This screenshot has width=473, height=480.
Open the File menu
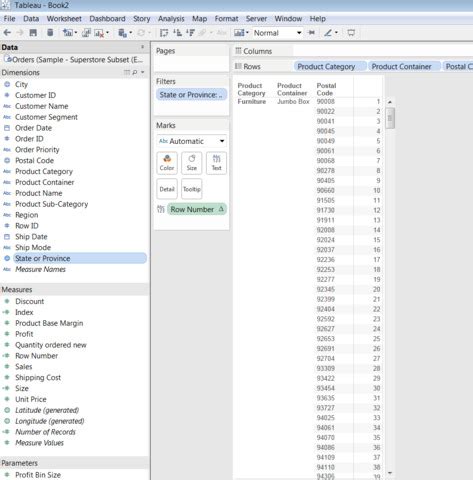[x=9, y=19]
